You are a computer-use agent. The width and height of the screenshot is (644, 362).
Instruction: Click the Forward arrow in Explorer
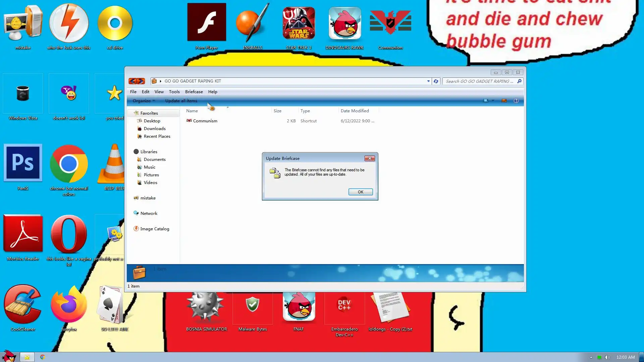point(141,81)
